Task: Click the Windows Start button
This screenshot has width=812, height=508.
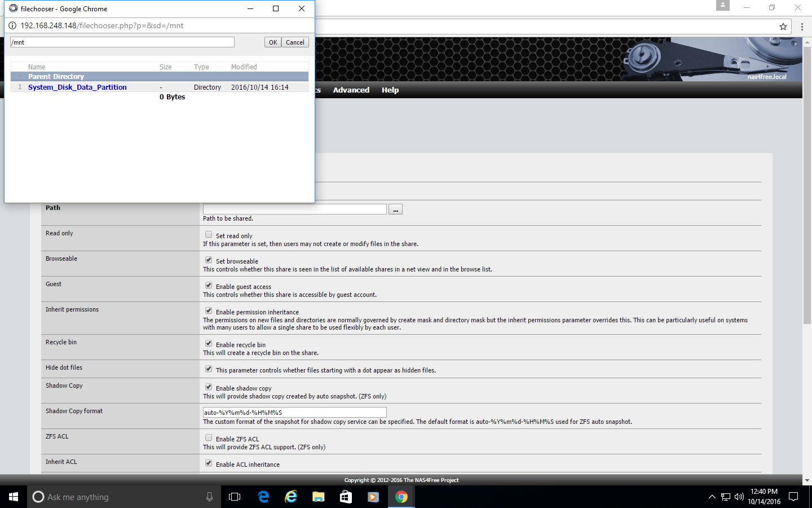Action: [x=14, y=497]
